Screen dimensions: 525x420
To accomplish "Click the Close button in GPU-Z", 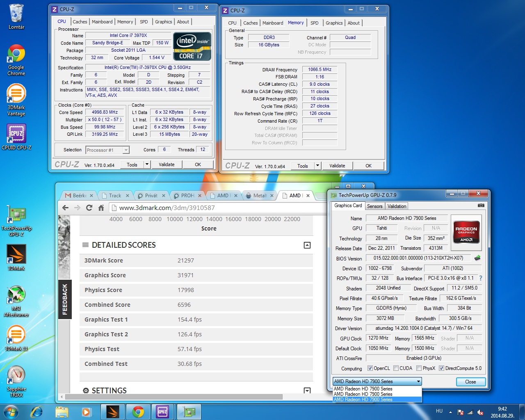I will point(470,382).
